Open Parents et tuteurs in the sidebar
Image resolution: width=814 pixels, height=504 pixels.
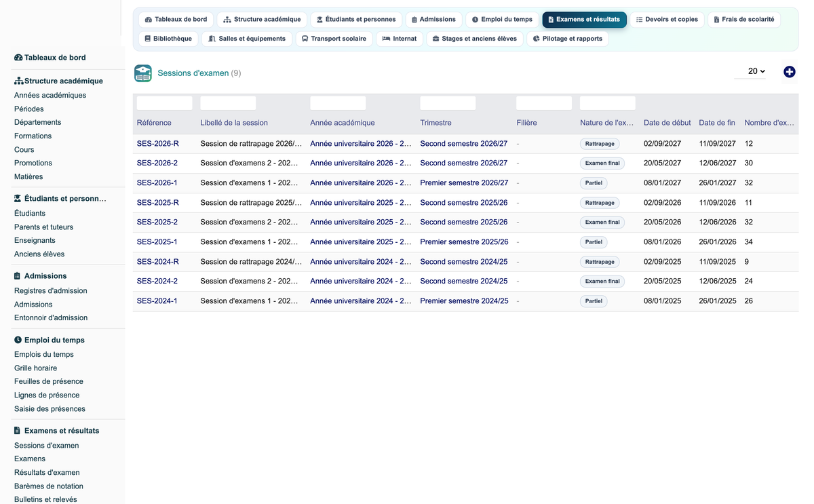click(x=44, y=227)
